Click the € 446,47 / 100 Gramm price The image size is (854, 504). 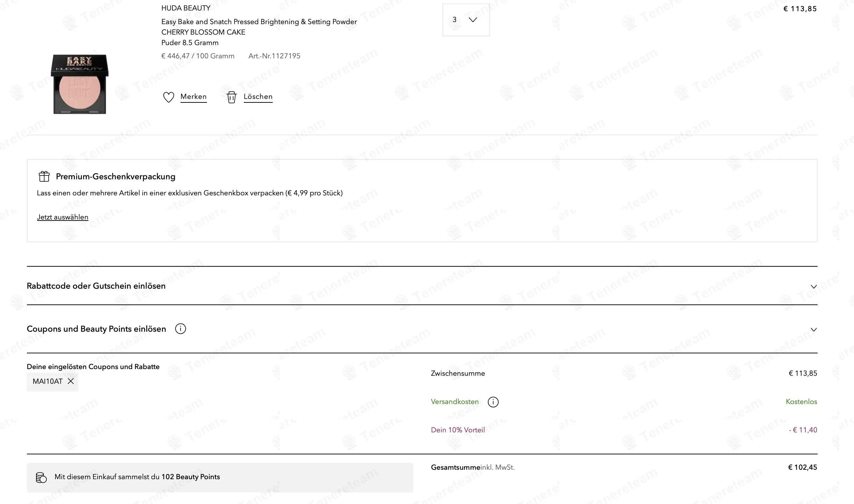click(198, 56)
